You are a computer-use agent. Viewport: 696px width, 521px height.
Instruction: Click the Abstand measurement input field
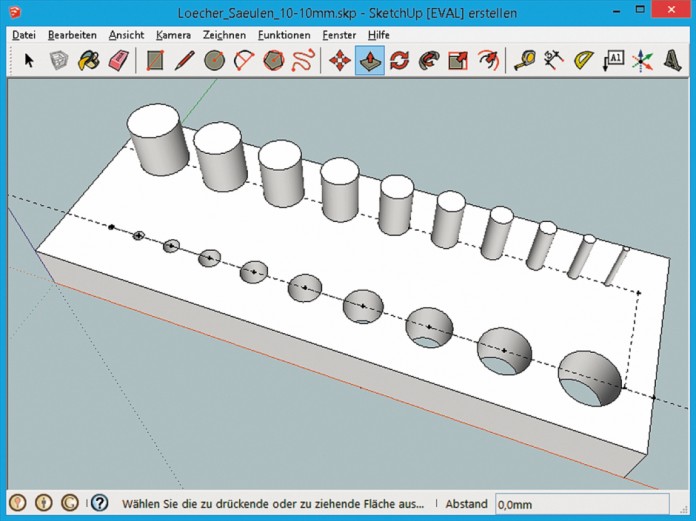click(x=581, y=504)
